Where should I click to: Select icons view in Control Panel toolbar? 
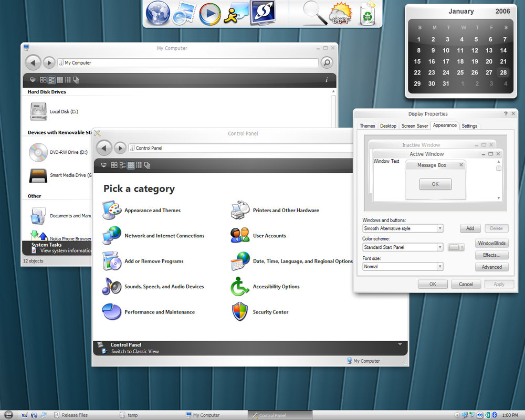[131, 165]
